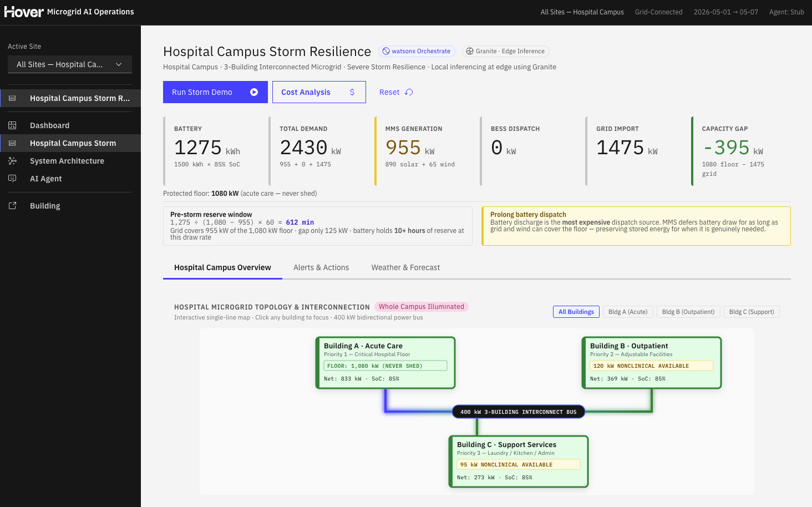Open the Building sidebar link
Viewport: 812px width, 507px height.
(70, 206)
